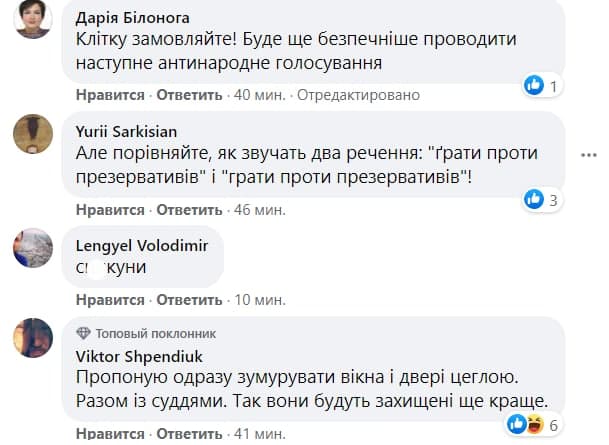Click Lengyel Volodimir's avatar thumbnail

[x=33, y=247]
